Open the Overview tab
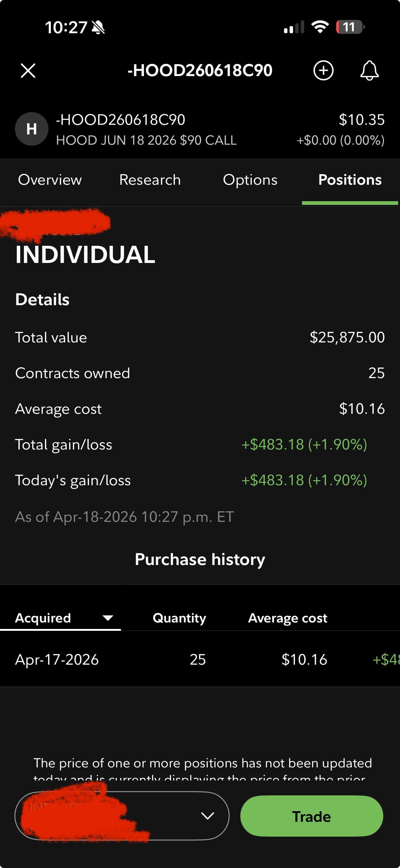The height and width of the screenshot is (868, 400). 50,180
